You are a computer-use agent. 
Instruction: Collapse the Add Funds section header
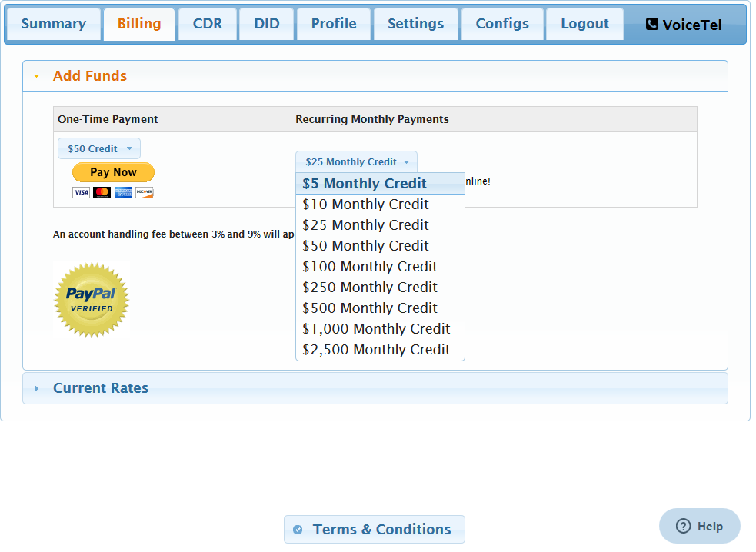375,76
